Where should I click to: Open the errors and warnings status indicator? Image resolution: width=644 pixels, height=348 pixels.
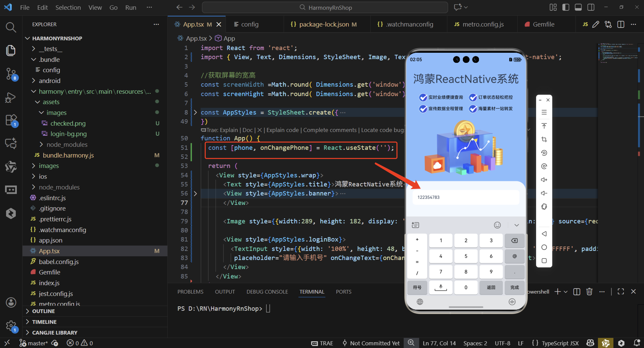[x=80, y=343]
